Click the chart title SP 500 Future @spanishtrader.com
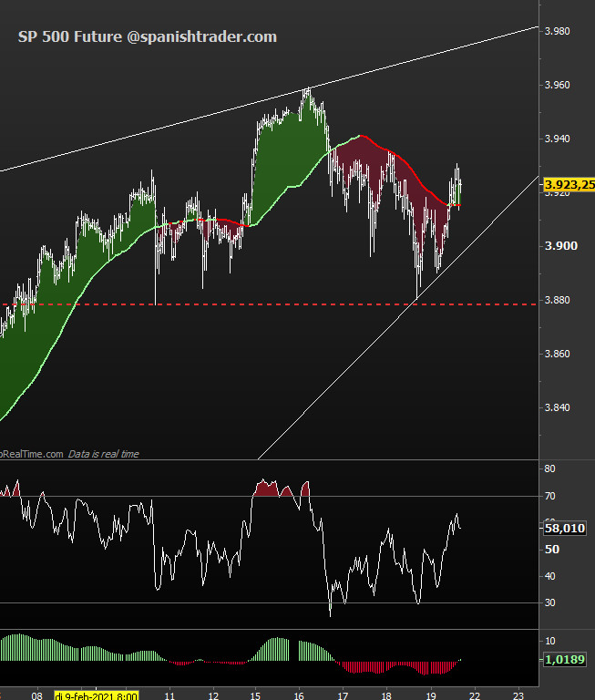This screenshot has width=595, height=700. [x=148, y=36]
